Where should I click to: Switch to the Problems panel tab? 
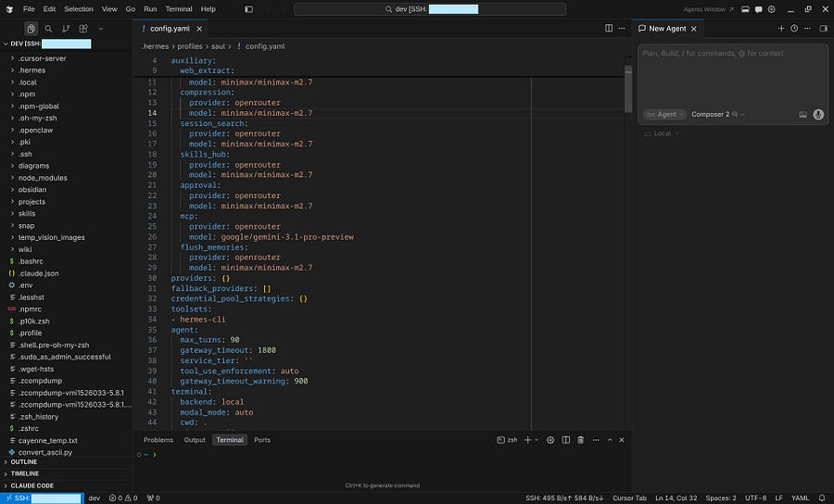coord(158,440)
